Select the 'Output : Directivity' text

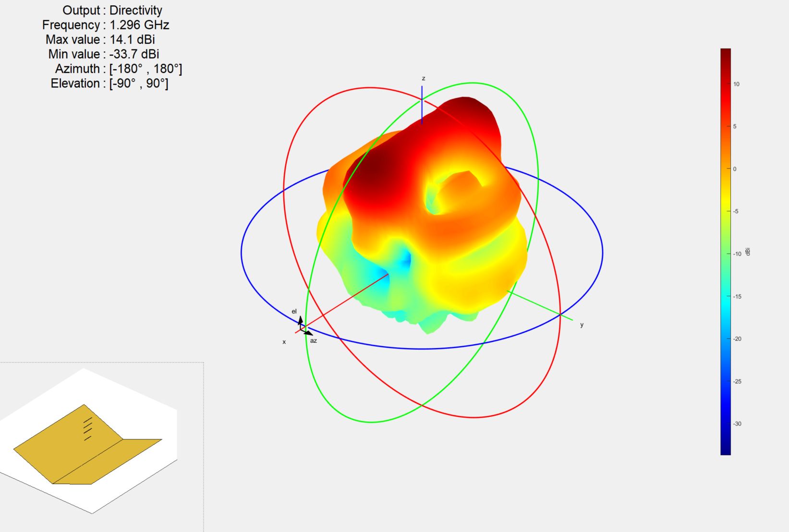point(112,10)
